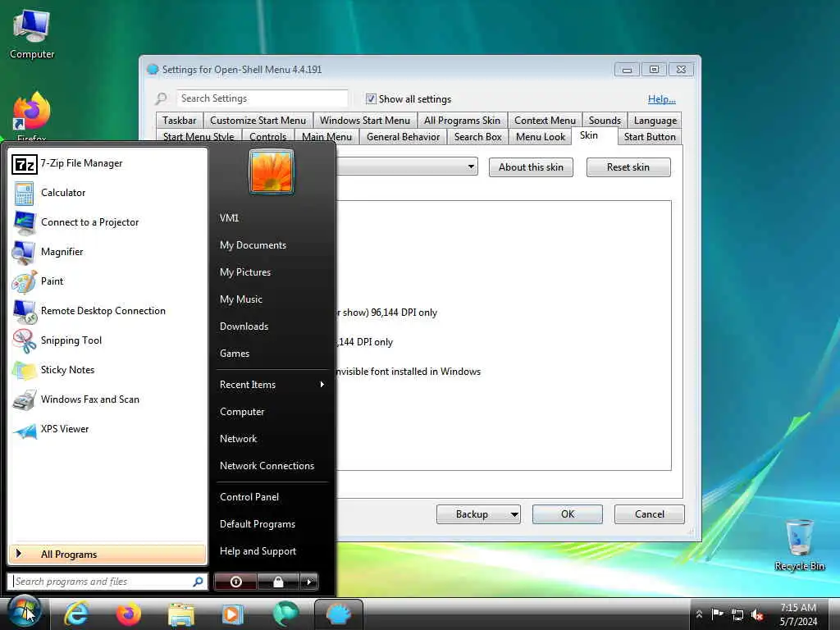Launch the Calculator icon
The image size is (840, 630).
24,194
